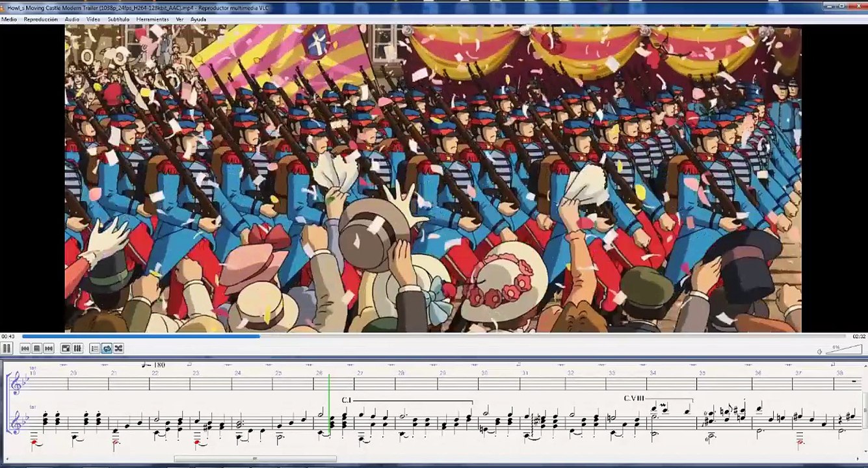The width and height of the screenshot is (868, 468).
Task: Click measure number 22 in the score
Action: [x=155, y=373]
